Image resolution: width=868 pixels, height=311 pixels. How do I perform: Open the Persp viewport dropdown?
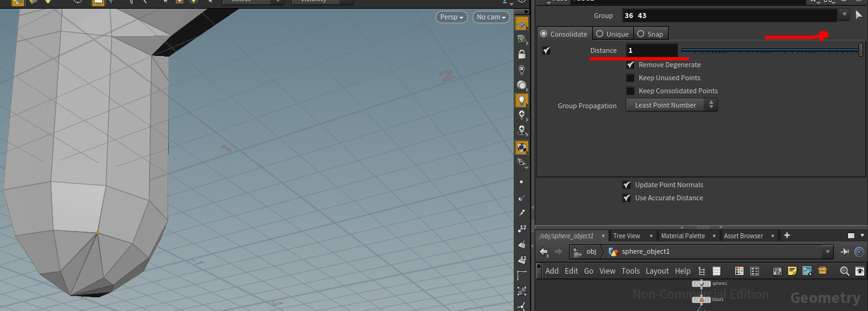[x=452, y=17]
